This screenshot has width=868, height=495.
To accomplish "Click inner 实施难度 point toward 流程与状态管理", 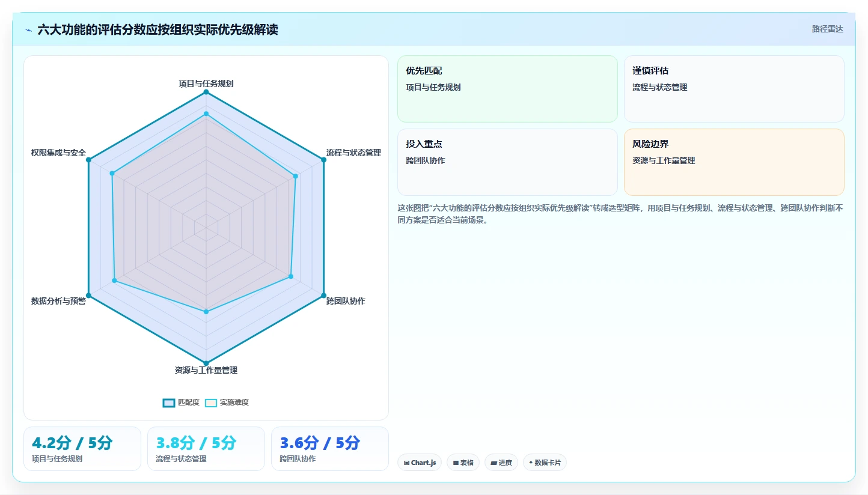I will click(x=296, y=176).
